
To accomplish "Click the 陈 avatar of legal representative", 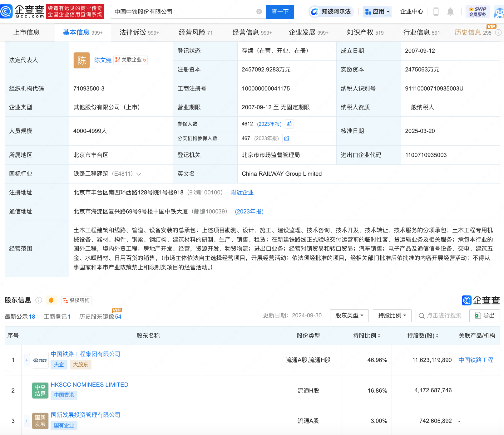I will (82, 60).
